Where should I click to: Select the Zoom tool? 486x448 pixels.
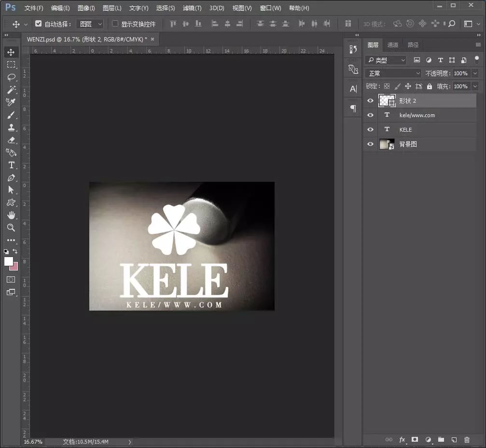(x=11, y=228)
